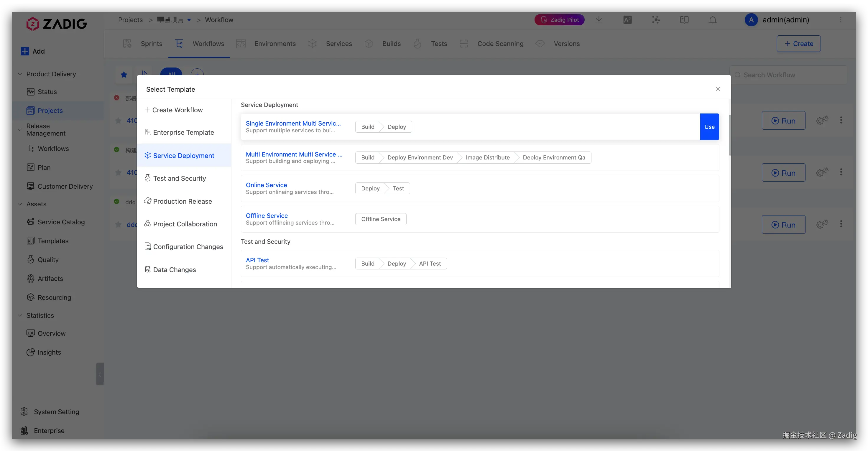Screen dimensions: 868x451
Task: Click the blue Add plus icon
Action: pos(24,51)
